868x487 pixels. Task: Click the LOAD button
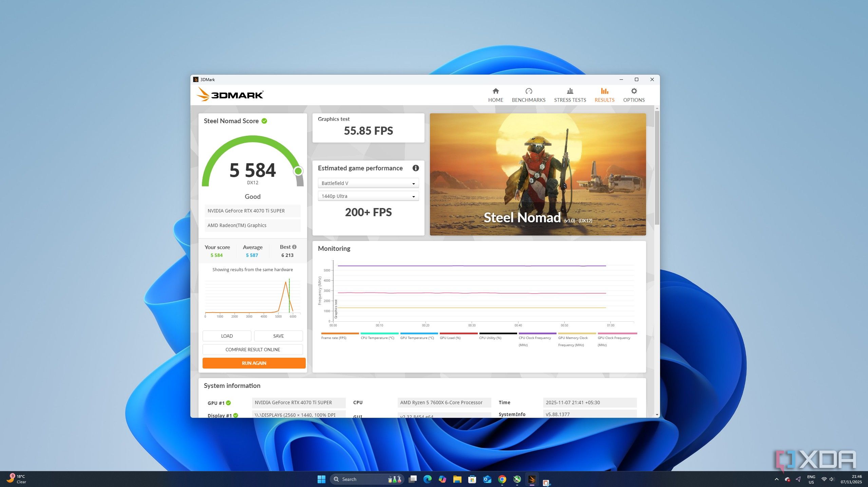[227, 336]
